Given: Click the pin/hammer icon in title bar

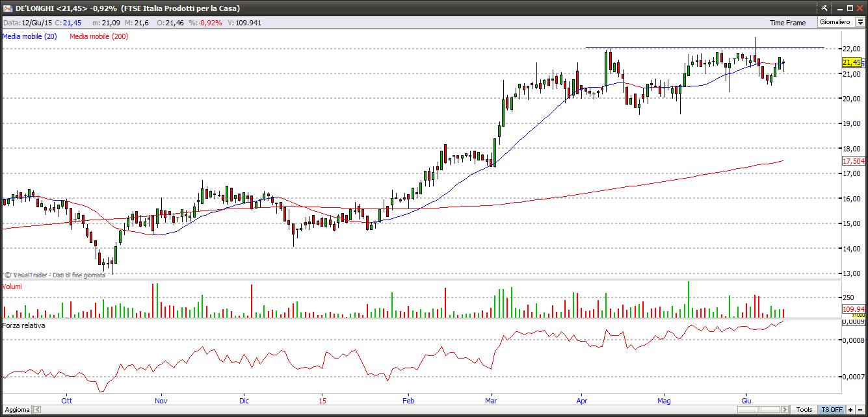Looking at the screenshot, I should 824,8.
